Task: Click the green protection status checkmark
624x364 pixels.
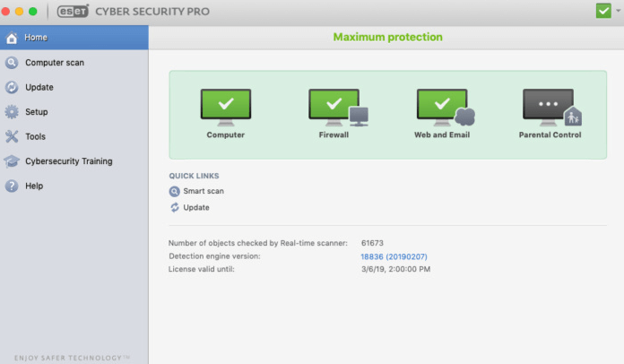Action: (603, 11)
